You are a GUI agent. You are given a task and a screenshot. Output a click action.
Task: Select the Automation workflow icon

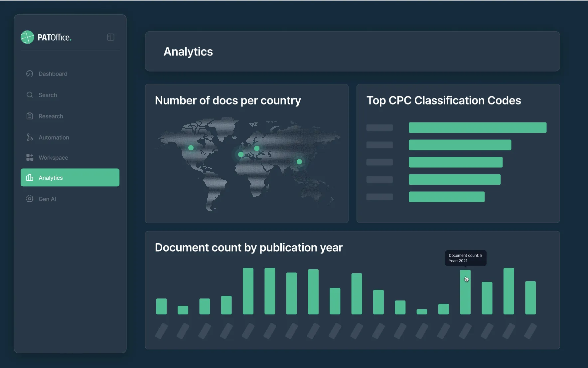pyautogui.click(x=30, y=137)
